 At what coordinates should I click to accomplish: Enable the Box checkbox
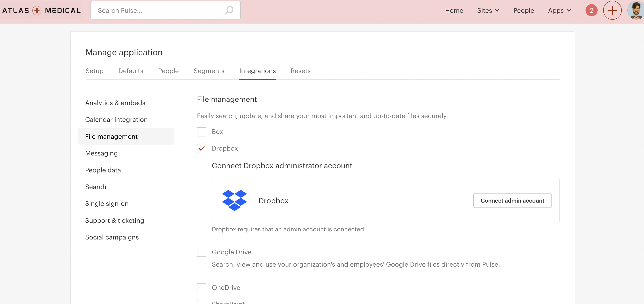[202, 132]
